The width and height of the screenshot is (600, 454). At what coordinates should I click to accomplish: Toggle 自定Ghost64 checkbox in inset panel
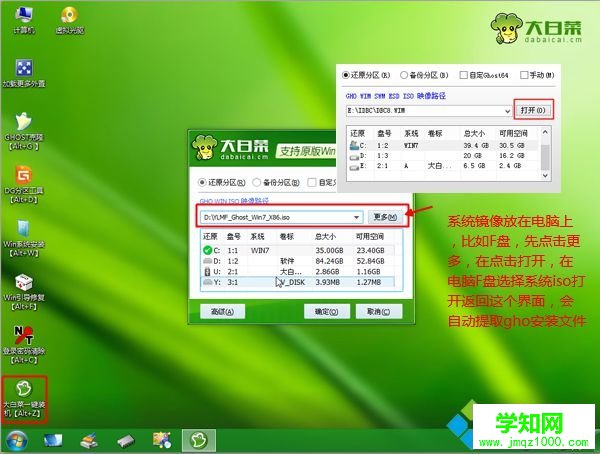coord(463,75)
